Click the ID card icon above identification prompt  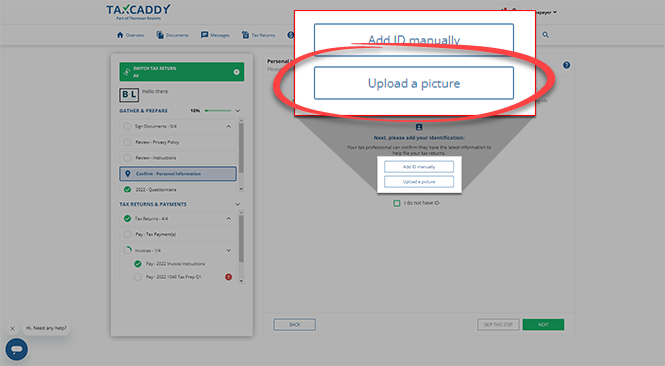point(419,127)
